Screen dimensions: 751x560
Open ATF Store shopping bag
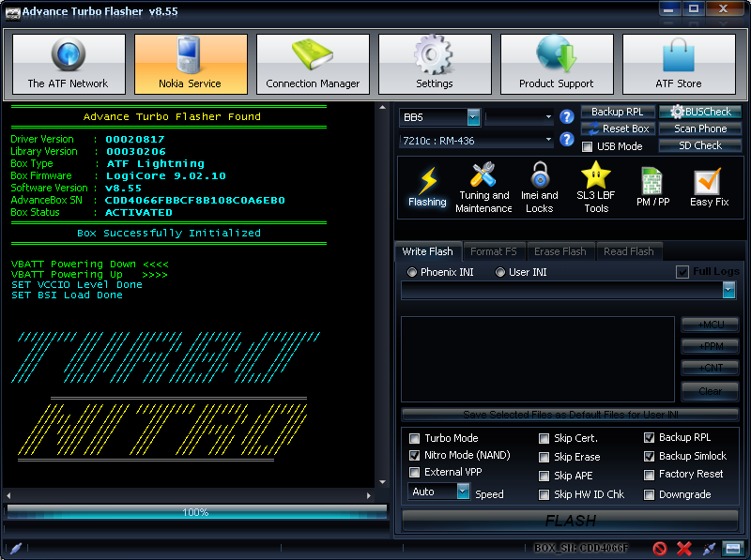coord(679,64)
